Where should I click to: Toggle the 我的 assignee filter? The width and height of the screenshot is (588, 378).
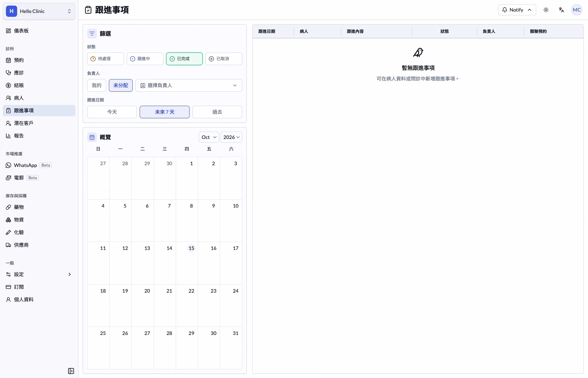coord(97,85)
